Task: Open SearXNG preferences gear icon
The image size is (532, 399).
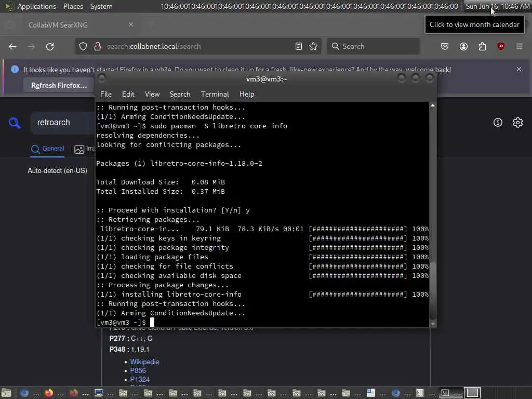Action: (518, 123)
